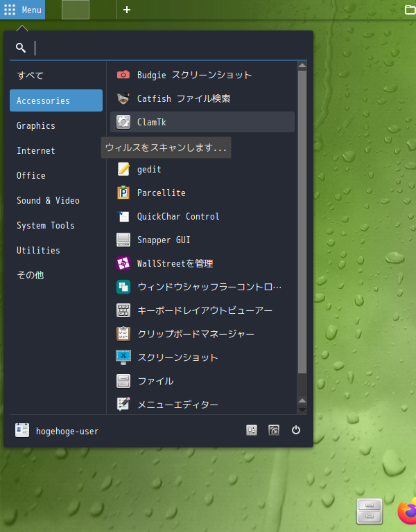Switch to the Internet category
The width and height of the screenshot is (416, 532).
click(56, 150)
